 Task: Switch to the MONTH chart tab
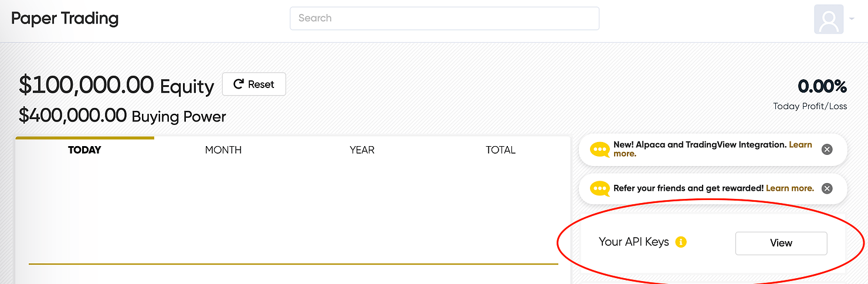coord(223,150)
